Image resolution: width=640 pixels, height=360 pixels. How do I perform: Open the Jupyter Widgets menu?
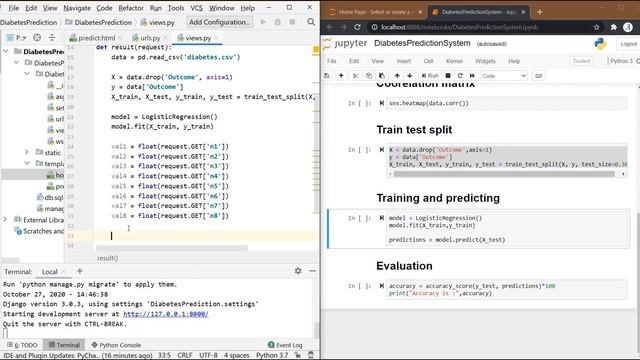[x=485, y=61]
